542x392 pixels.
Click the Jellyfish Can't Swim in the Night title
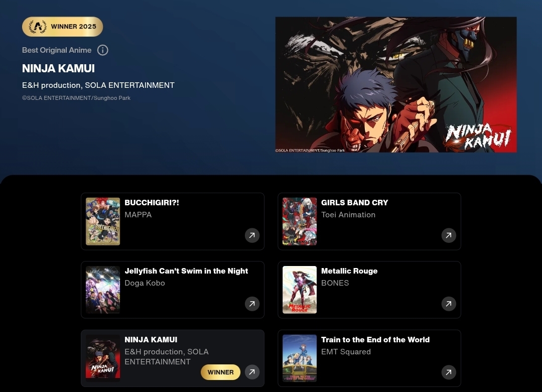coord(186,271)
